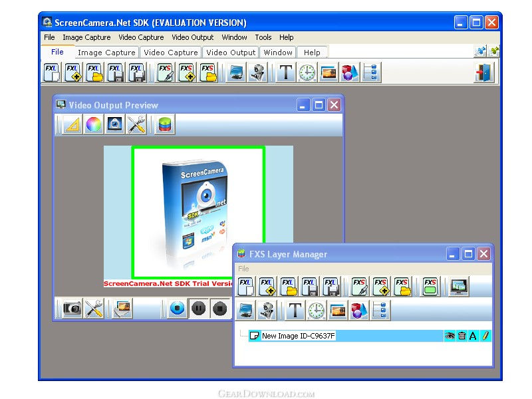Click the list layout icon in main toolbar
This screenshot has height=399, width=532.
point(371,72)
